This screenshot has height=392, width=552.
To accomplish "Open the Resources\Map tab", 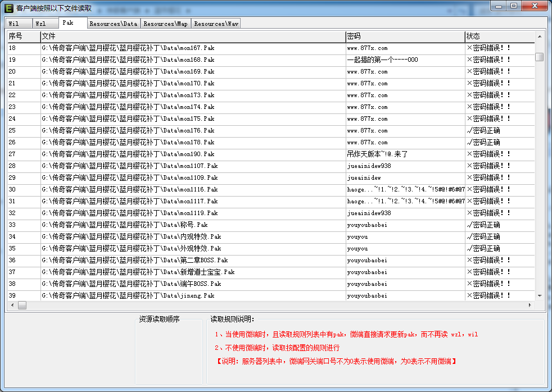I will pos(165,24).
